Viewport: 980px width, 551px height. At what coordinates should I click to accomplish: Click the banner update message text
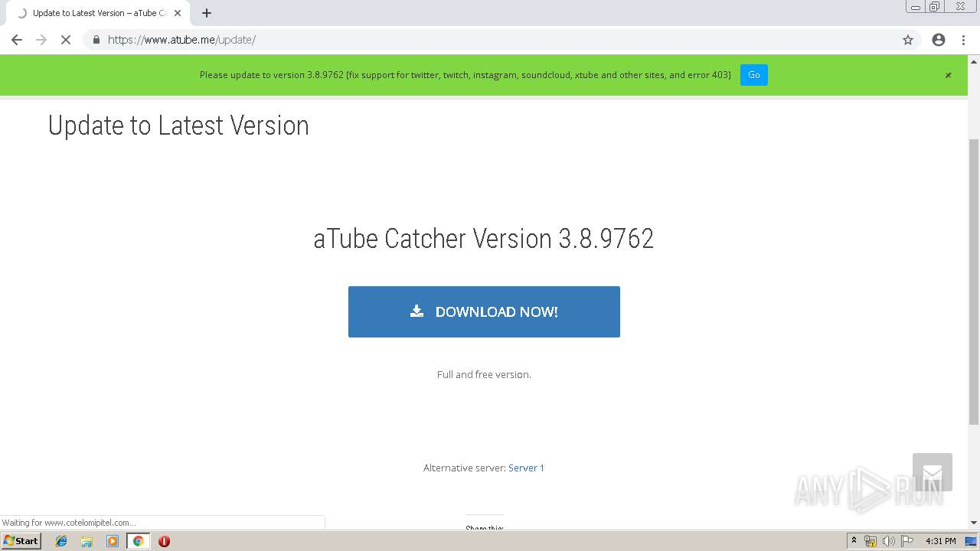tap(465, 75)
